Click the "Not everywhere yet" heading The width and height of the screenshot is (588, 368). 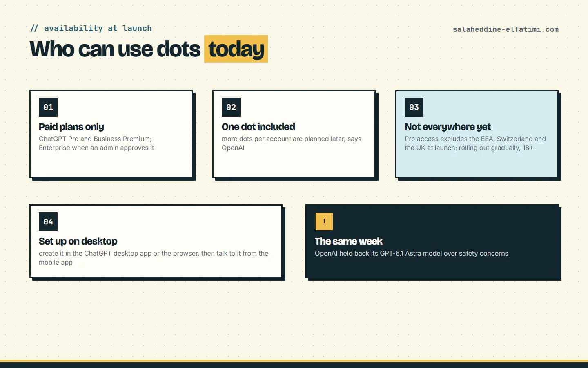[x=448, y=127]
